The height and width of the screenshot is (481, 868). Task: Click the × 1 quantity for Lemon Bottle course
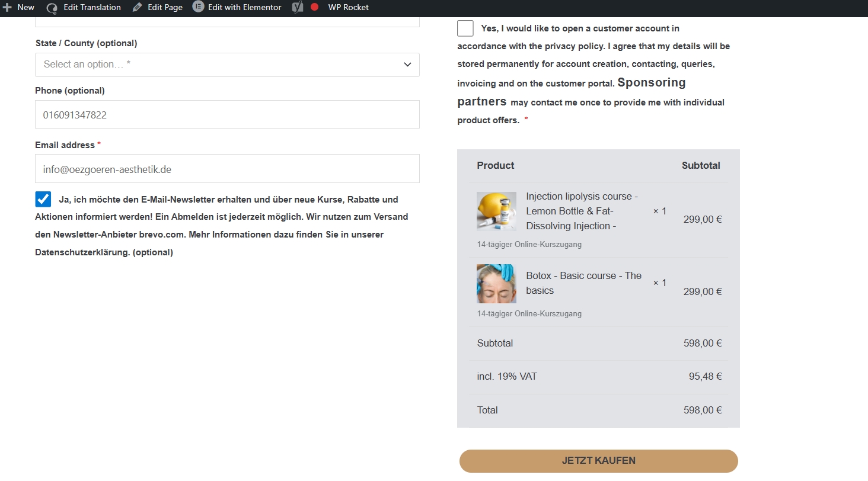point(659,211)
